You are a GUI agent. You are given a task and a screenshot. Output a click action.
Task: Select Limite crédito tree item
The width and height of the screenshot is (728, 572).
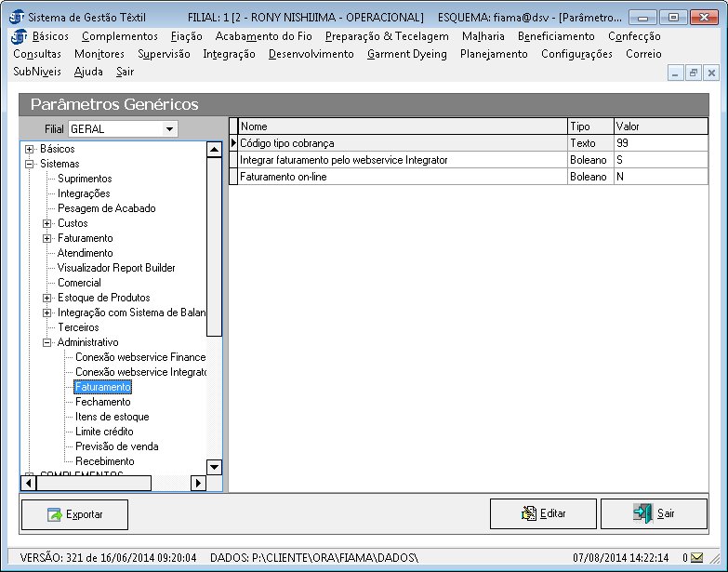[103, 432]
